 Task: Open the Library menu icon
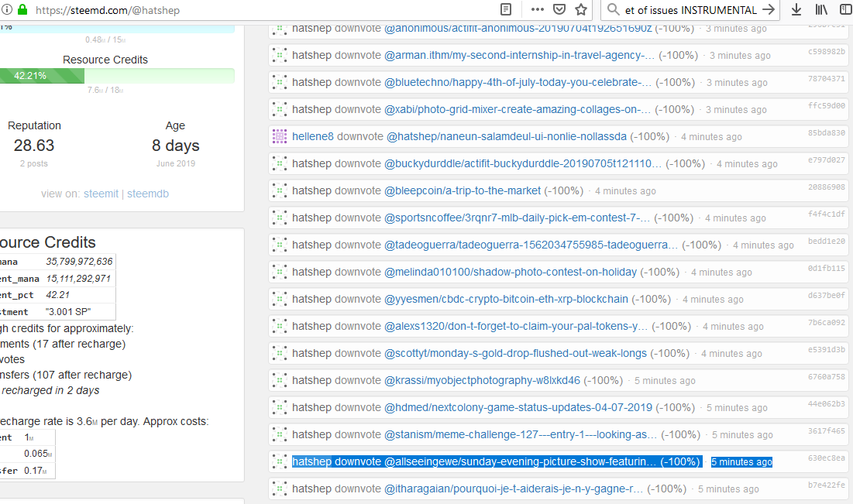click(822, 10)
